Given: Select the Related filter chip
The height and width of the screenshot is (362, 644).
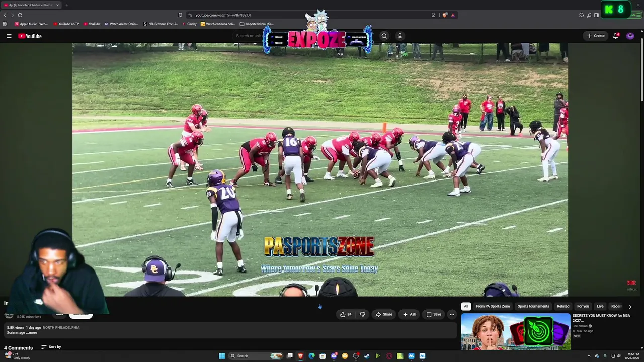Looking at the screenshot, I should (x=563, y=306).
